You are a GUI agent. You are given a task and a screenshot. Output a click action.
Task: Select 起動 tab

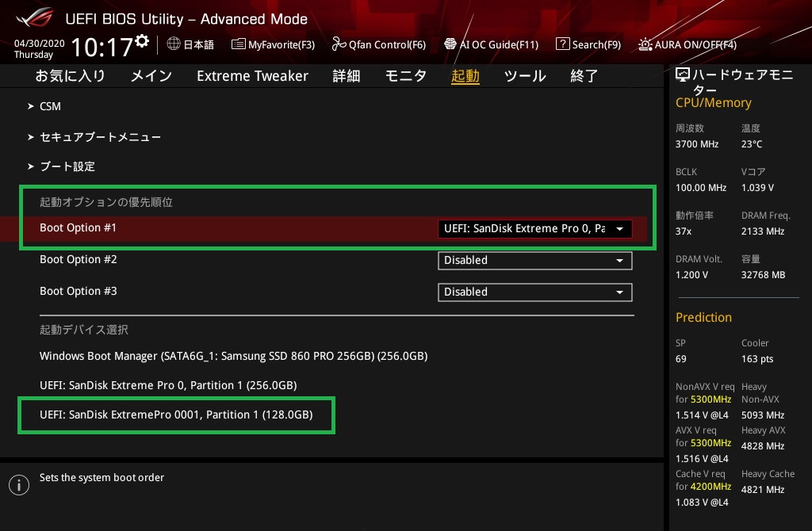(x=465, y=76)
